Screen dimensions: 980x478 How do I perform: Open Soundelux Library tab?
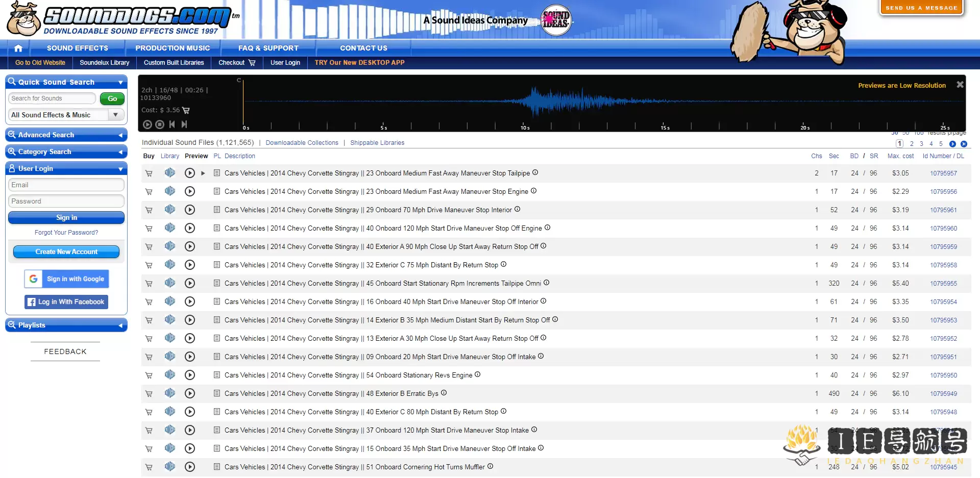click(x=105, y=63)
